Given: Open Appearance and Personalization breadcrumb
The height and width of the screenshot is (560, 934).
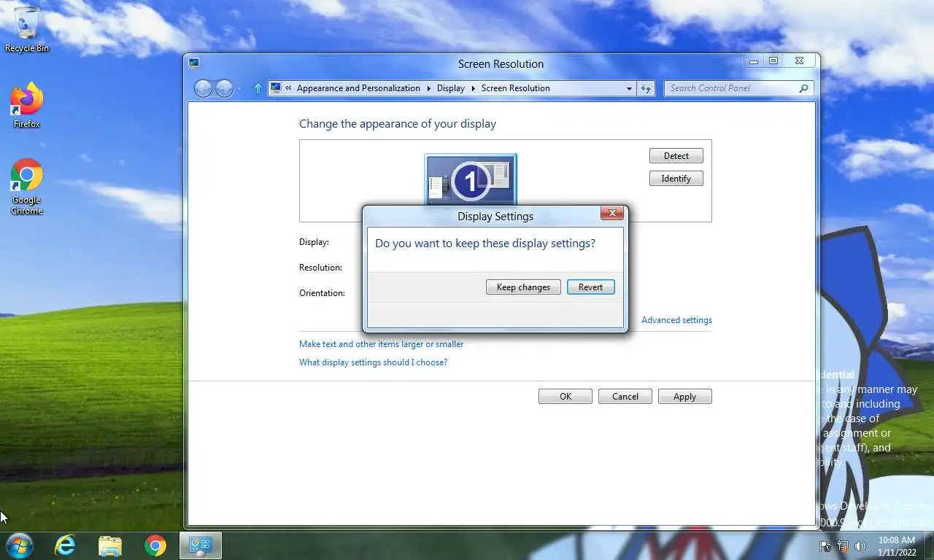Looking at the screenshot, I should pyautogui.click(x=358, y=88).
